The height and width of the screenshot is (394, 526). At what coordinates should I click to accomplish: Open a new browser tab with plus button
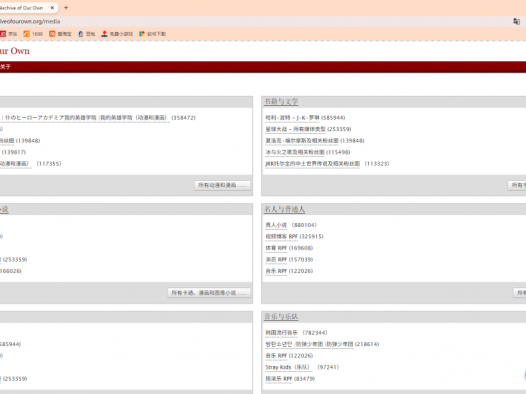(66, 8)
